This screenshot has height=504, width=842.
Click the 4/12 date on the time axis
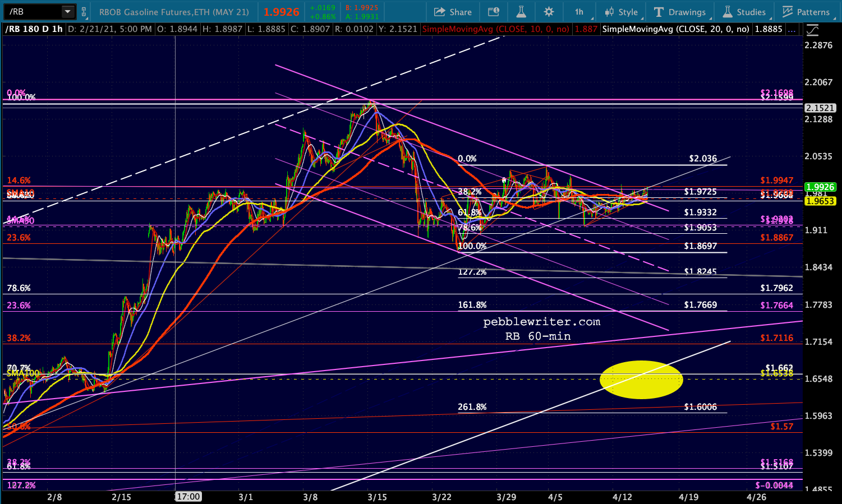[x=622, y=497]
